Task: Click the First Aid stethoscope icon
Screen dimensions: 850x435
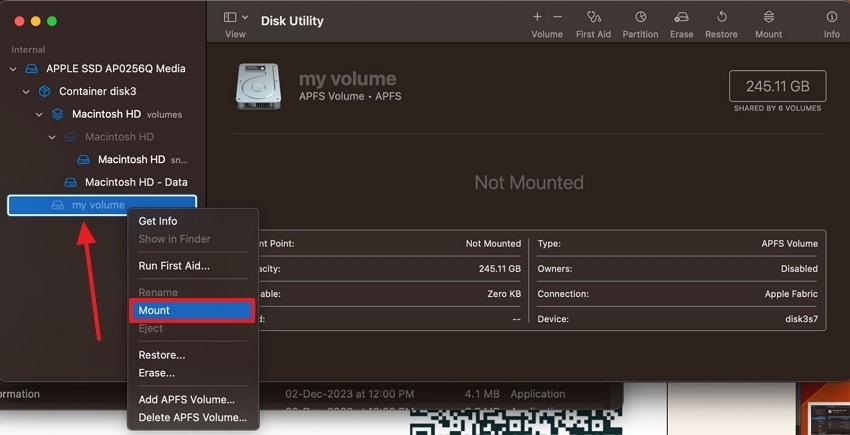Action: (594, 17)
